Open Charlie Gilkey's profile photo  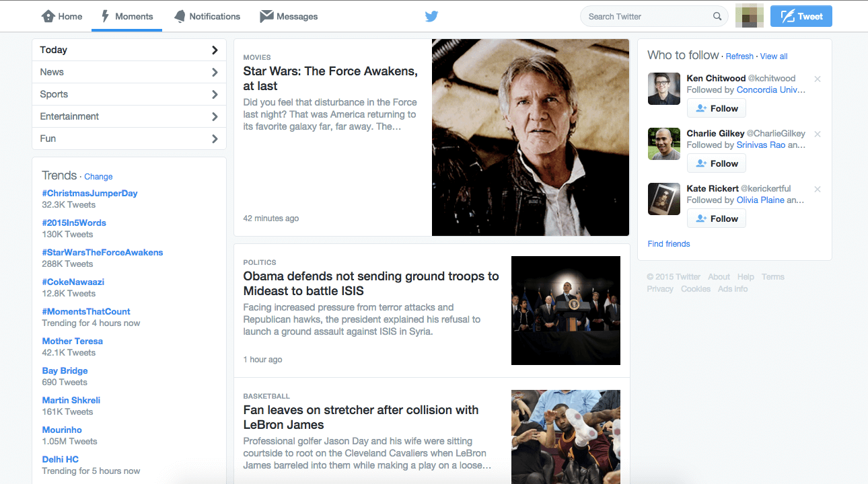(664, 144)
